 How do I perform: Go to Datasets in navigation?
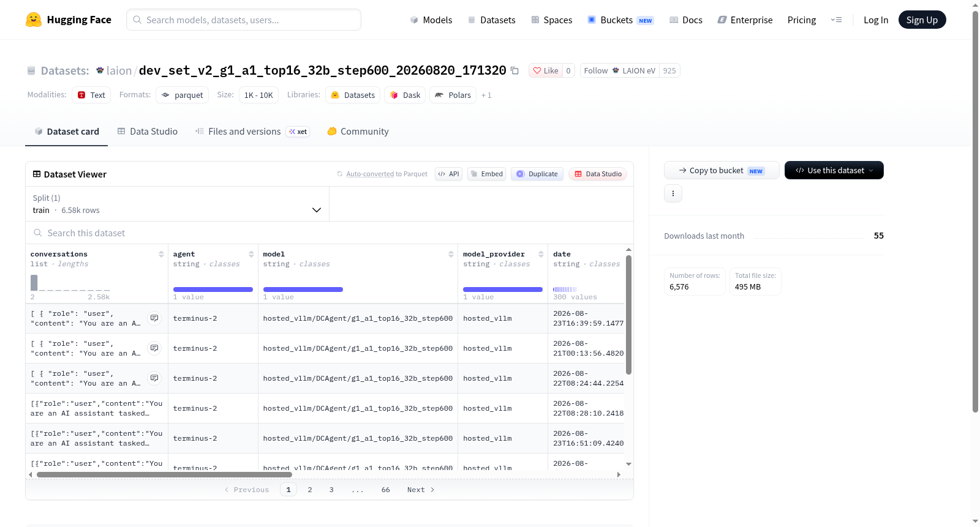(x=492, y=20)
